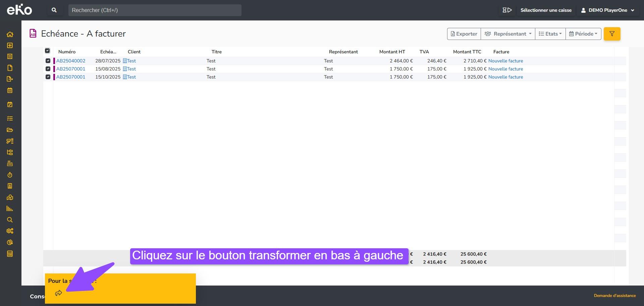Open the folder icon in sidebar

[x=10, y=130]
